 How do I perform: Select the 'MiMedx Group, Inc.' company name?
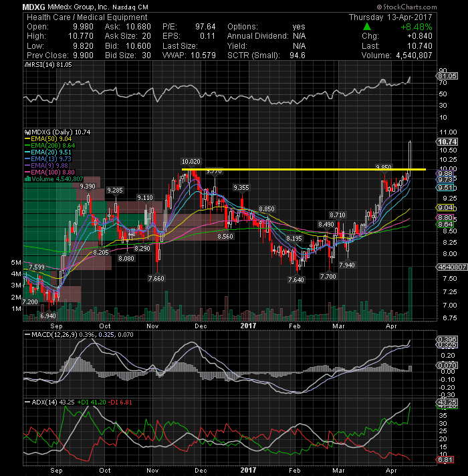tap(77, 7)
